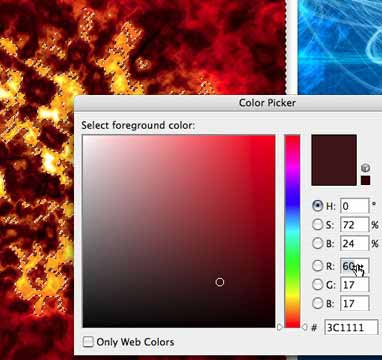Select the Brightness B radio button
The image size is (382, 360).
317,243
